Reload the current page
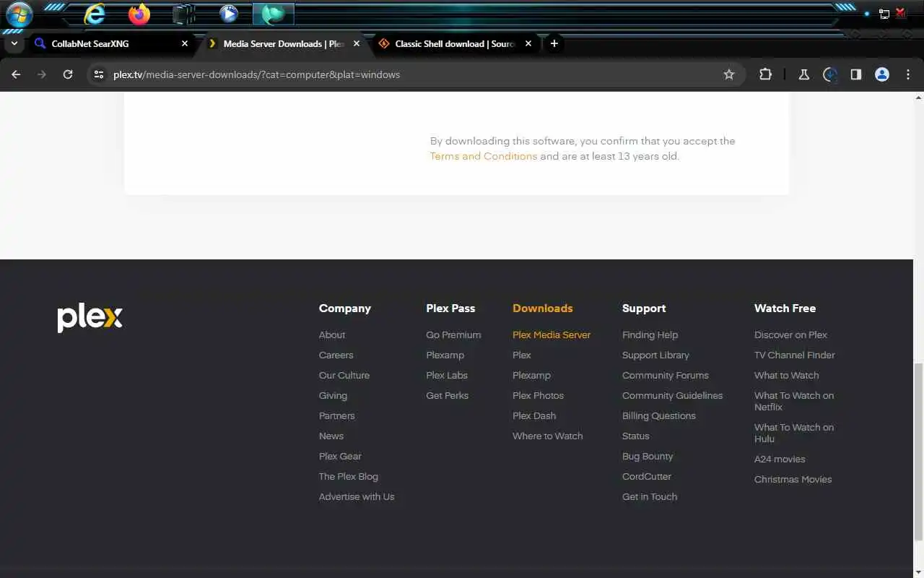This screenshot has height=578, width=924. 68,74
